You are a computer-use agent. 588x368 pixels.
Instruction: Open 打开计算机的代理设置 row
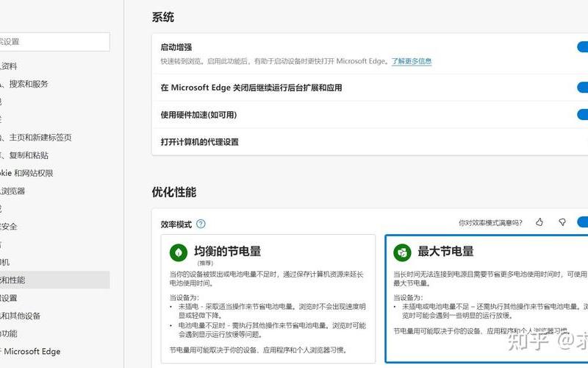click(x=370, y=142)
